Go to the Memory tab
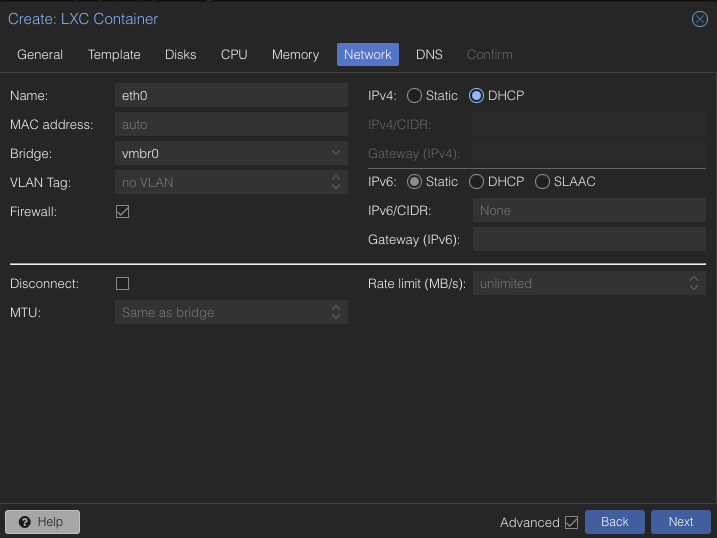Screen dimensions: 717x538 click(x=295, y=55)
